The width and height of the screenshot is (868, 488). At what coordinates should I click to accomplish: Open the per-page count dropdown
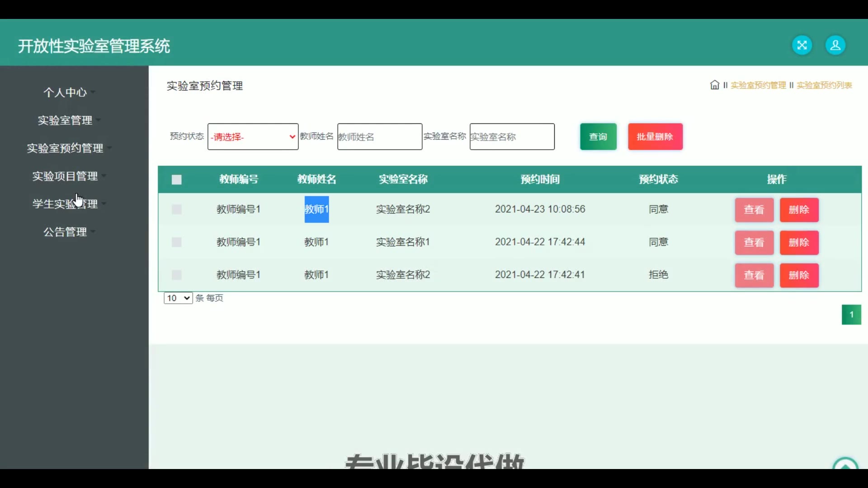(178, 298)
